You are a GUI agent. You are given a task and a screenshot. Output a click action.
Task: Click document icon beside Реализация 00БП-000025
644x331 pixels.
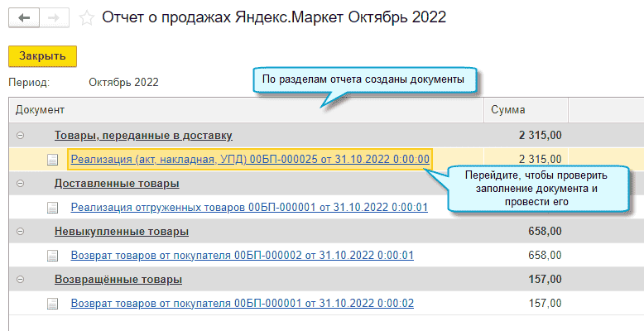click(x=53, y=160)
